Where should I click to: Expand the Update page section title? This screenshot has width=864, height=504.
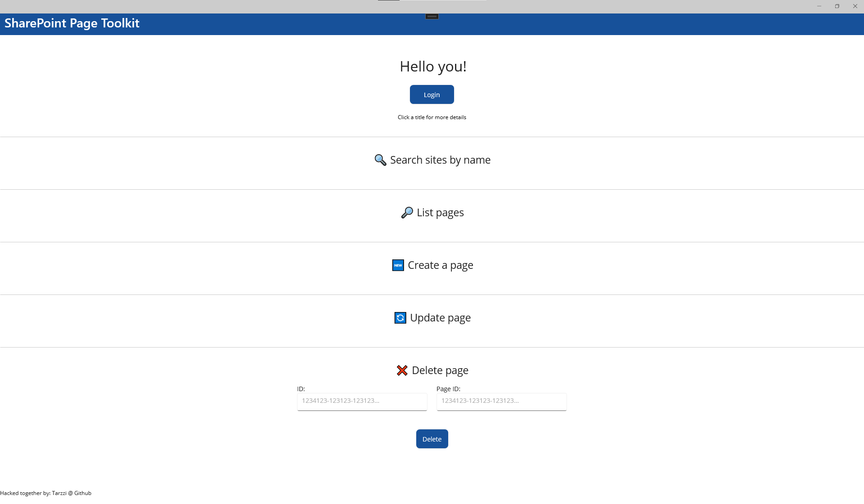tap(440, 318)
